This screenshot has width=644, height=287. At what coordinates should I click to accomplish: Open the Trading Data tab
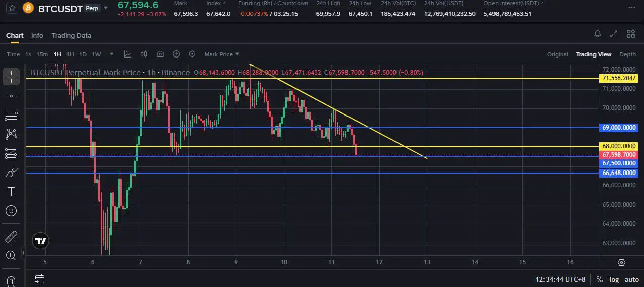[71, 35]
